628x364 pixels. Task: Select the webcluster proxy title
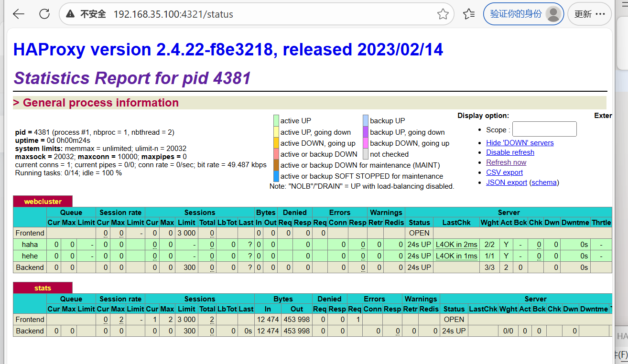click(43, 202)
